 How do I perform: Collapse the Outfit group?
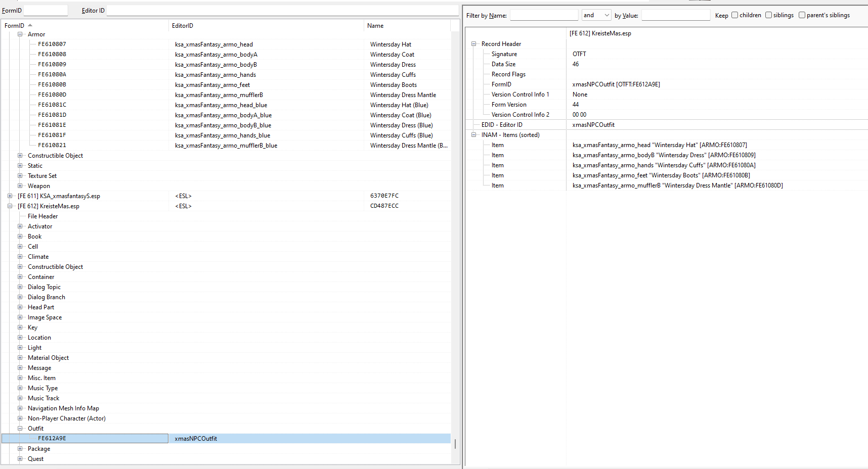pyautogui.click(x=20, y=429)
